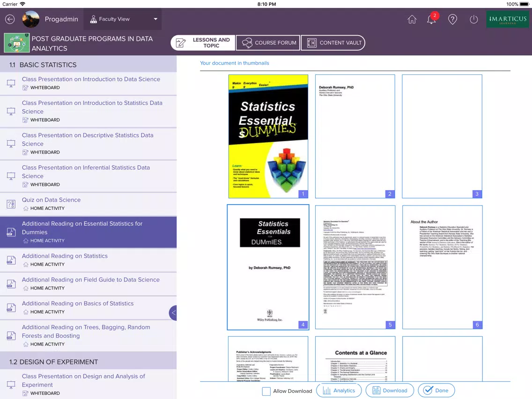Select Additional Reading on Essential Statistics for Dummies
This screenshot has height=399, width=532.
[x=88, y=232]
